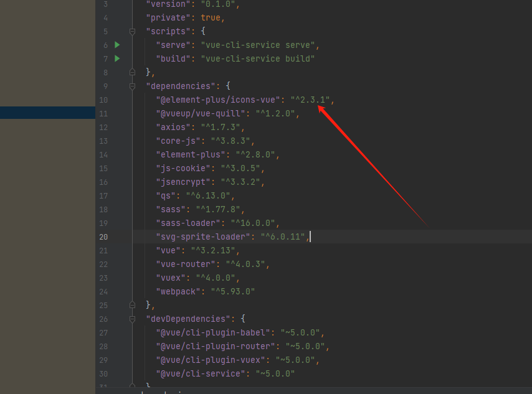Click the "core-js" dependency name
The height and width of the screenshot is (394, 532).
click(178, 141)
